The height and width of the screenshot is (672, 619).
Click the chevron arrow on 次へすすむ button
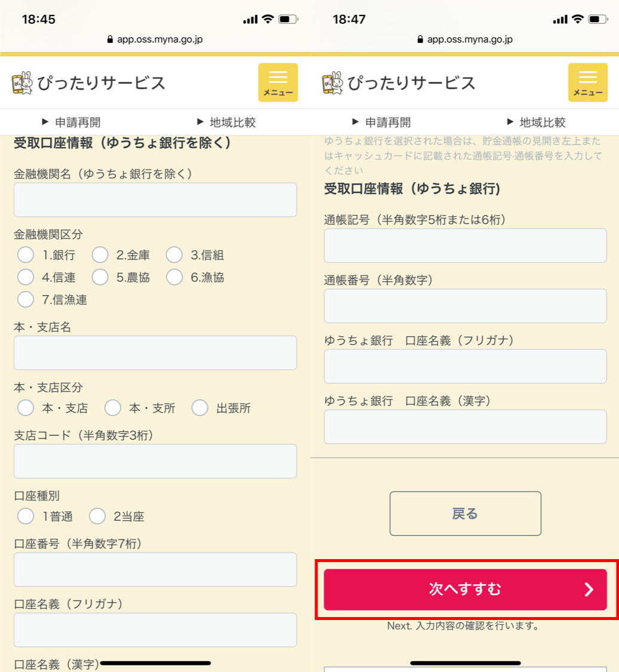click(589, 590)
